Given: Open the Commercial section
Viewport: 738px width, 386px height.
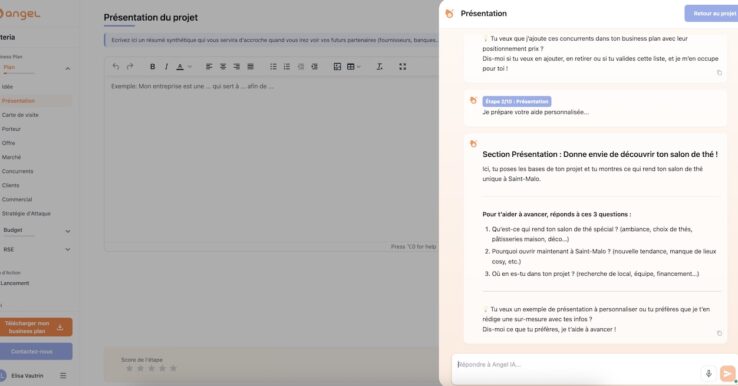Looking at the screenshot, I should click(x=17, y=200).
